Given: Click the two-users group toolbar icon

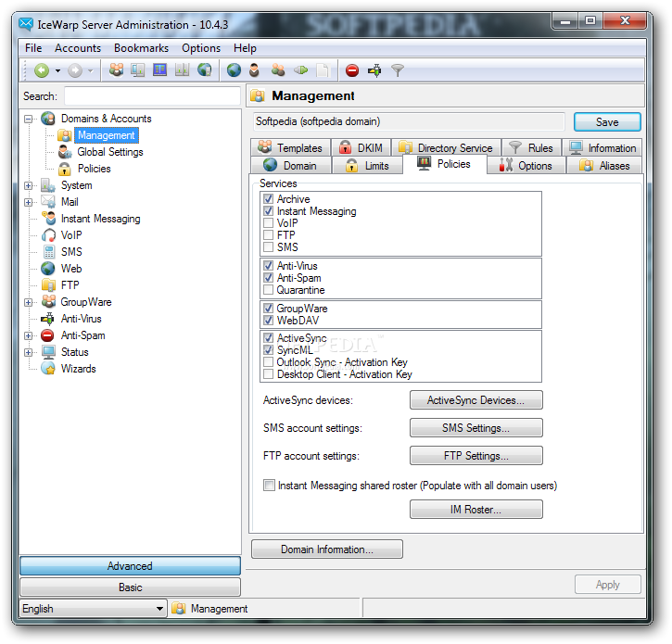Looking at the screenshot, I should click(x=278, y=69).
